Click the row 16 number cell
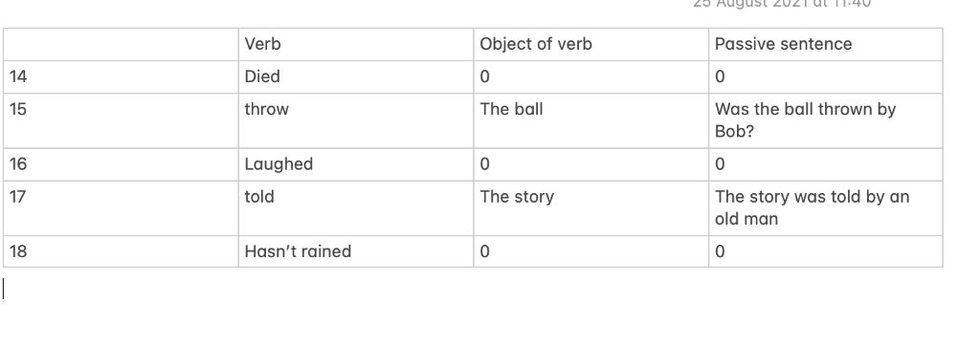Image resolution: width=980 pixels, height=346 pixels. 121,164
